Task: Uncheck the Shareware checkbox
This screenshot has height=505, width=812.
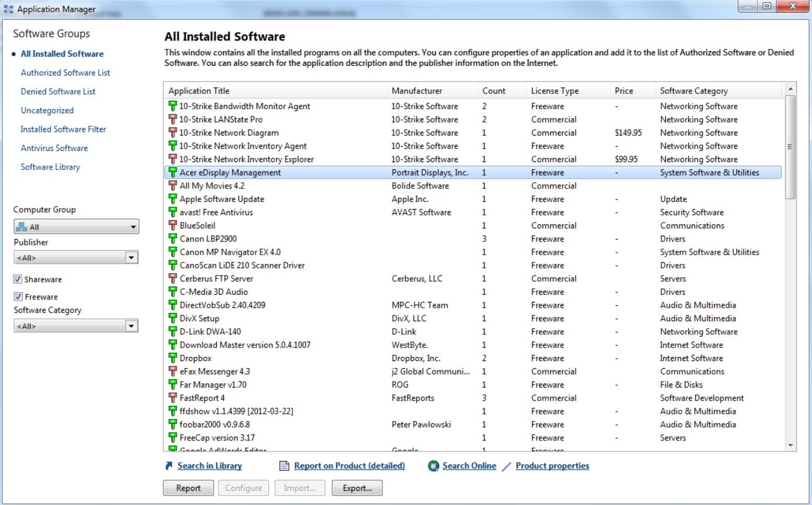Action: (18, 280)
